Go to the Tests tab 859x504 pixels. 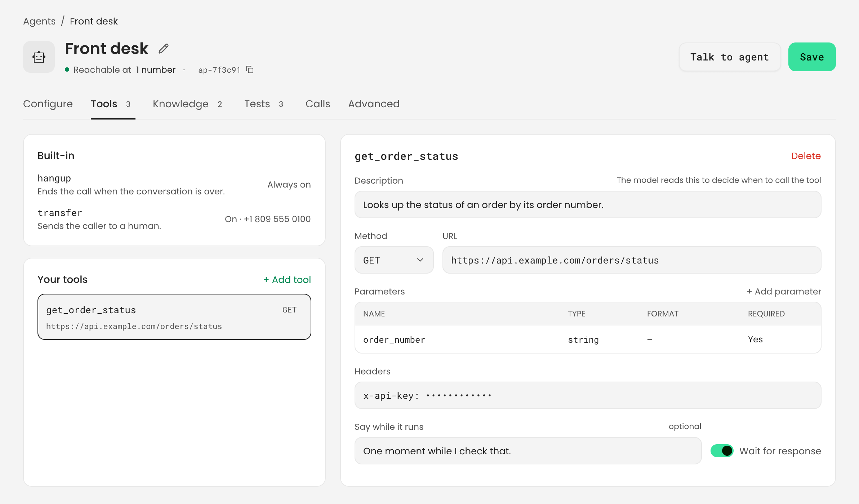(264, 104)
